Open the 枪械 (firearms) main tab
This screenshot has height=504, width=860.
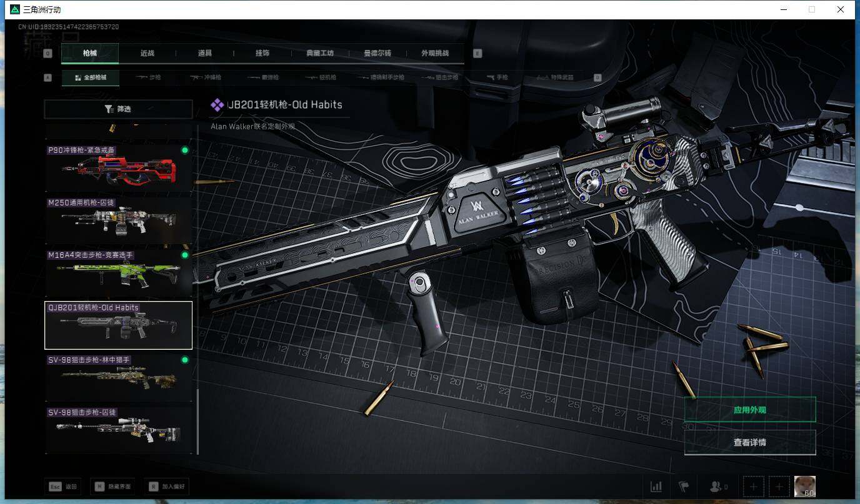(90, 53)
